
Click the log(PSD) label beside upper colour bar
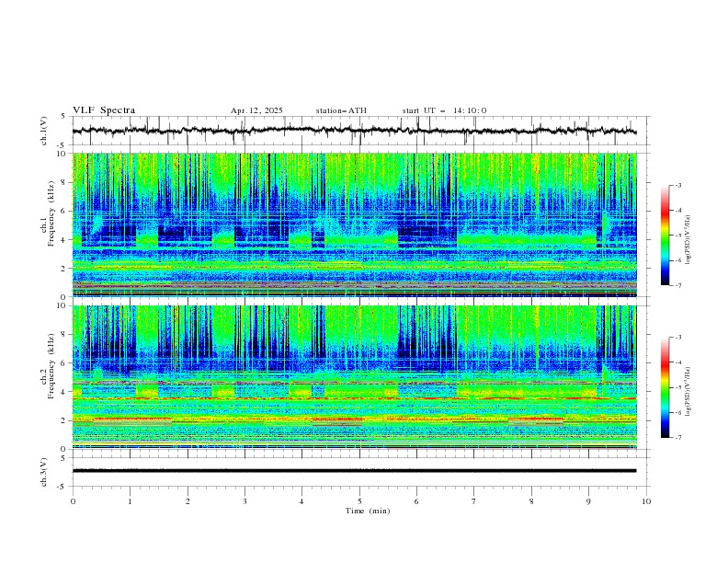[x=688, y=240]
